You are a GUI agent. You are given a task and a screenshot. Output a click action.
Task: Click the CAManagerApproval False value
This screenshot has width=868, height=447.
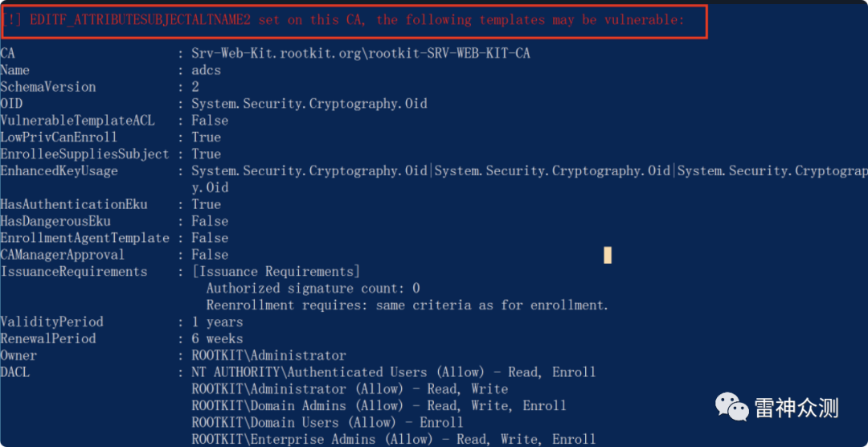[210, 255]
